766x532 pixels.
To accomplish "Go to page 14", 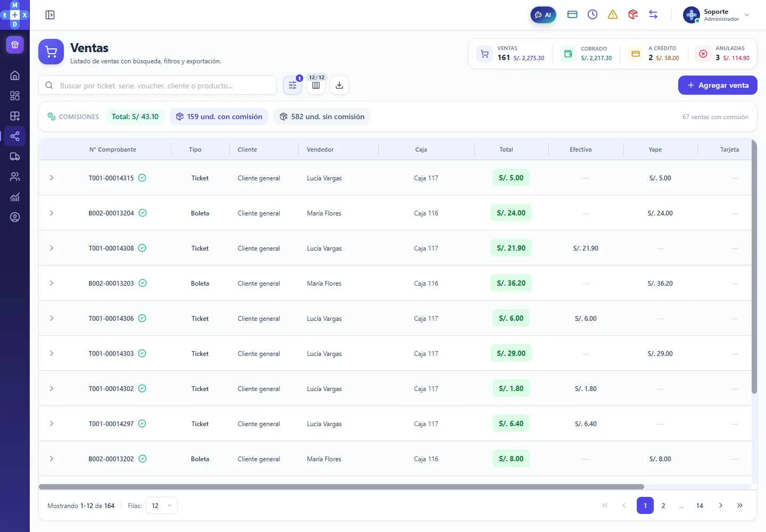I will pyautogui.click(x=700, y=505).
